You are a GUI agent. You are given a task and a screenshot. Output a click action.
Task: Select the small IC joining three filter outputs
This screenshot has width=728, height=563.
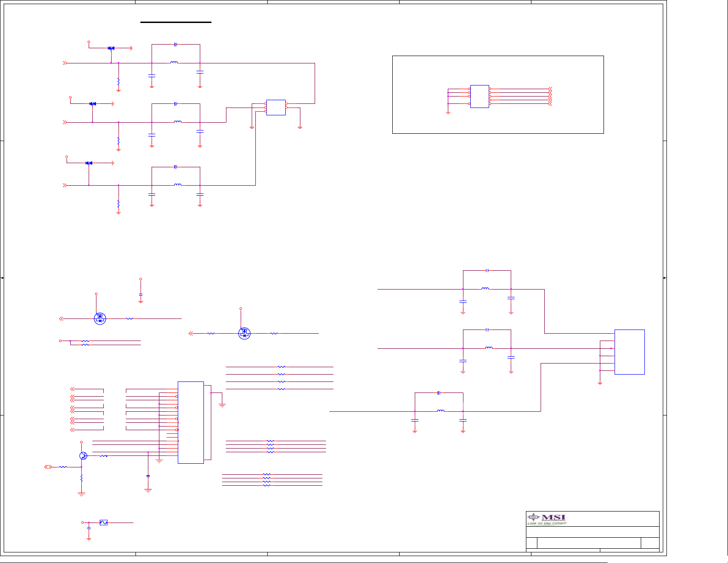tap(276, 108)
